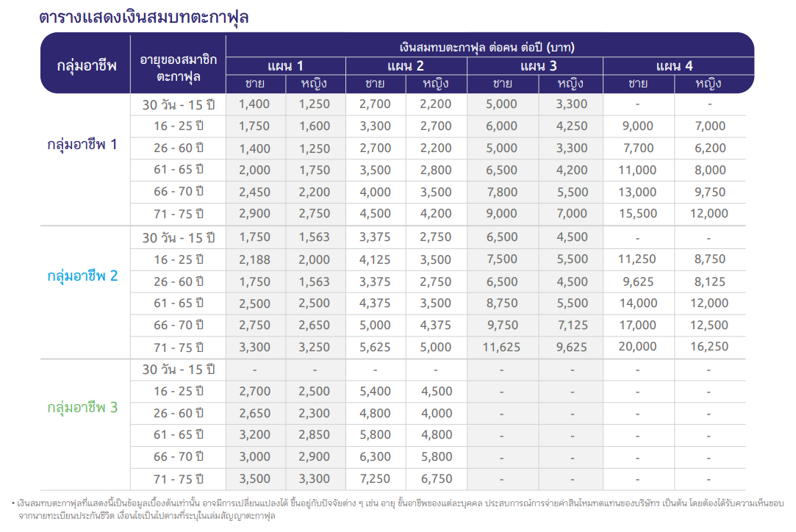Click the table title ตารางแสดงเงินสมบทตะกาฟุล
The width and height of the screenshot is (796, 532).
click(144, 18)
